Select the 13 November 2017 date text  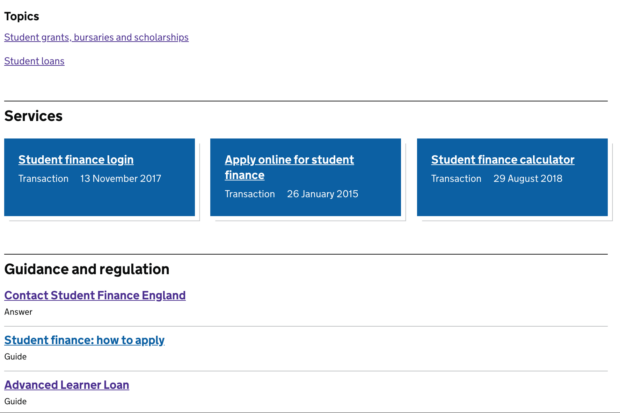121,178
